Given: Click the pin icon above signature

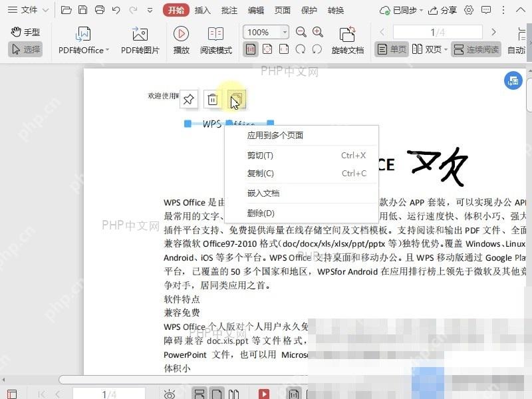Looking at the screenshot, I should [188, 99].
